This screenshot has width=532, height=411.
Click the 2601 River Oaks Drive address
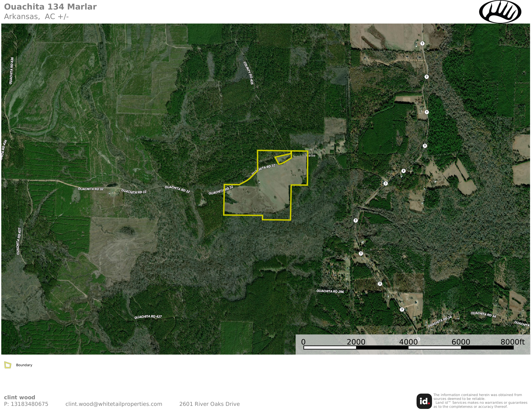click(209, 404)
